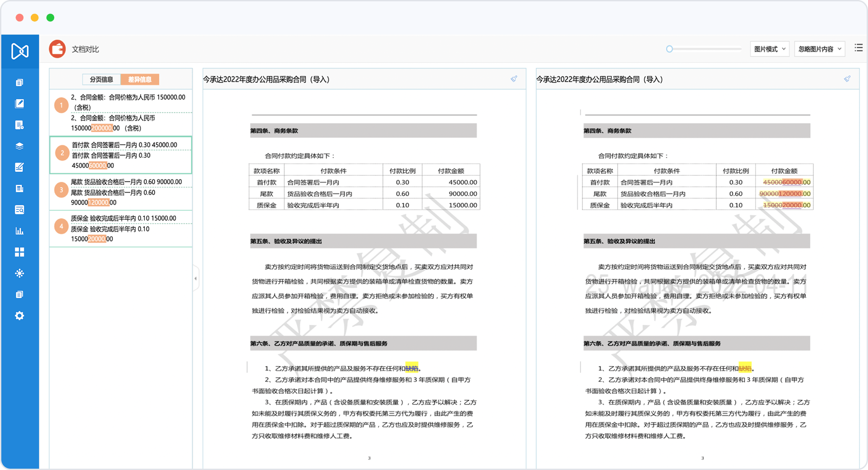
Task: Open the list menu icon at top right
Action: 858,48
